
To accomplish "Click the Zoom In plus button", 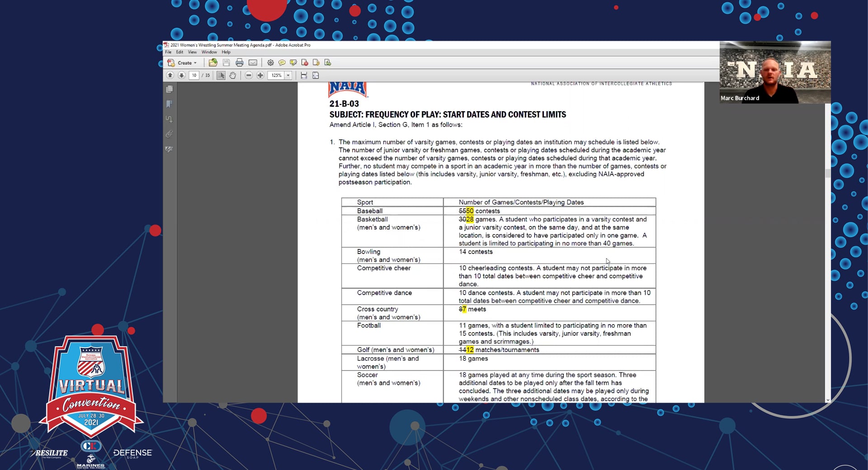I will (x=260, y=75).
